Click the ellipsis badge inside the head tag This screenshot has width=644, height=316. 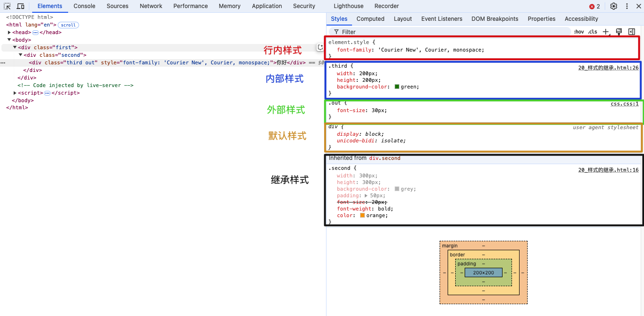35,32
